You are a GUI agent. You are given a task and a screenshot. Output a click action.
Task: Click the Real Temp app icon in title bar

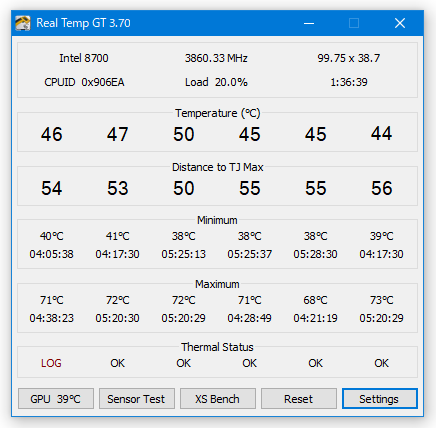point(23,23)
